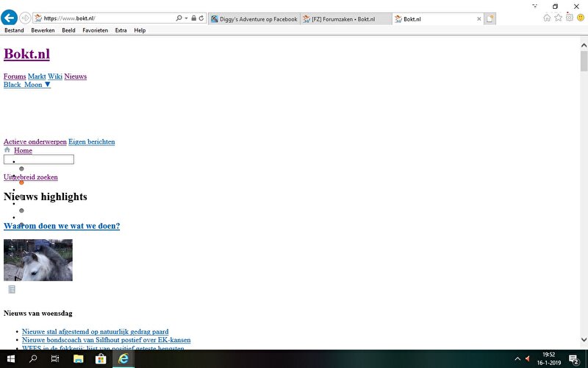Expand the Black_Moon user dropdown
This screenshot has height=368, width=588.
coord(27,85)
